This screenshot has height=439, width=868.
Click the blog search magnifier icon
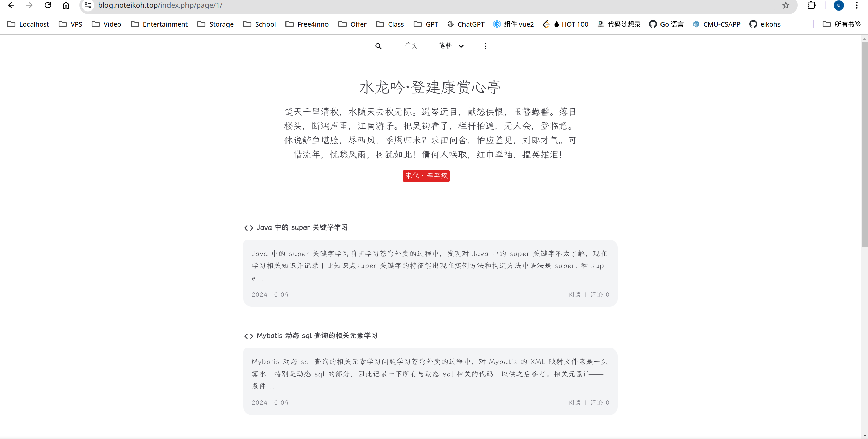378,46
